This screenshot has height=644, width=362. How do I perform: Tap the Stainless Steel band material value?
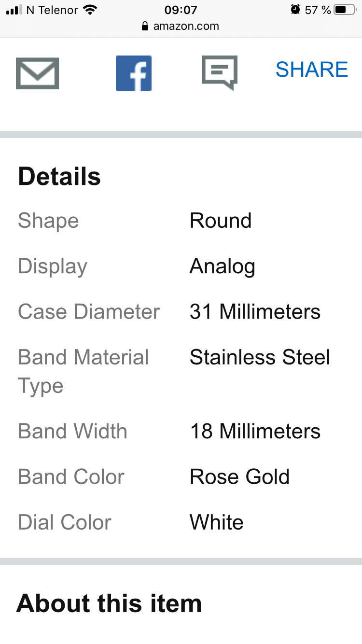260,357
